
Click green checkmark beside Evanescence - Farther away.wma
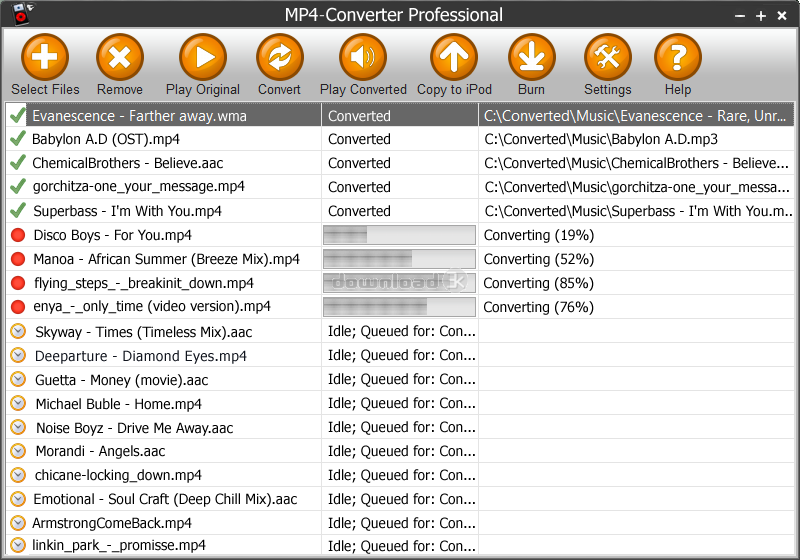coord(18,115)
